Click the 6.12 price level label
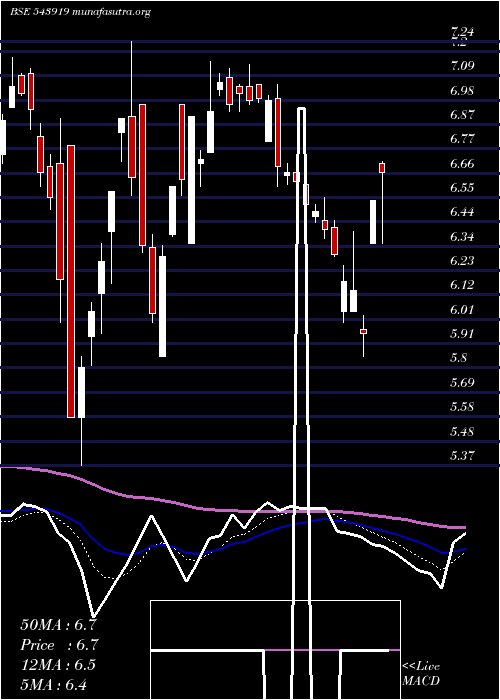The height and width of the screenshot is (700, 500). 462,285
